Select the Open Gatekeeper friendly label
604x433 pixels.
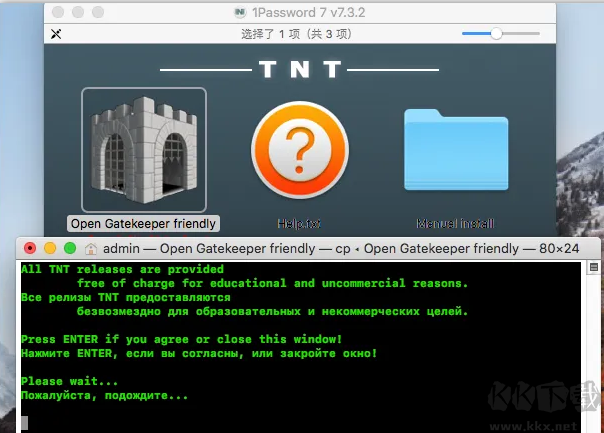143,224
